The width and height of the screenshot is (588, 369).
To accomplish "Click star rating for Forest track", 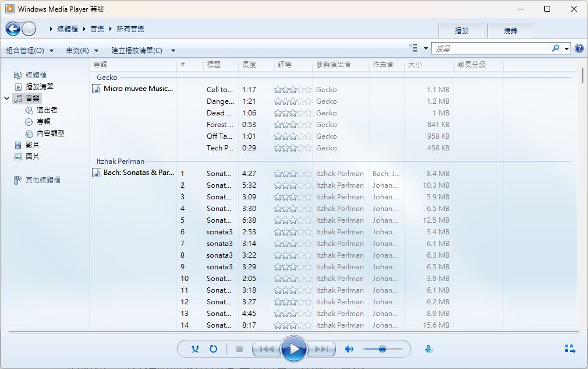I will tap(293, 125).
